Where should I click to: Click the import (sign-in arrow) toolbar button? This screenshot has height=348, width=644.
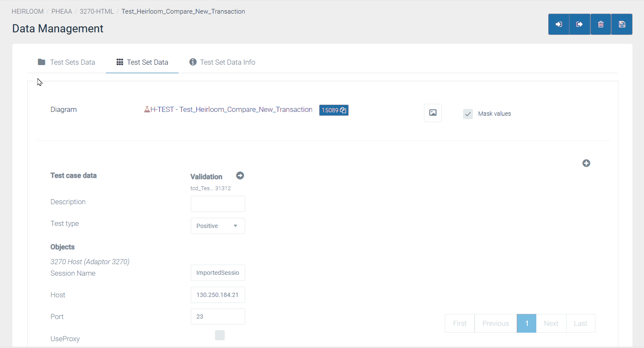click(x=558, y=24)
